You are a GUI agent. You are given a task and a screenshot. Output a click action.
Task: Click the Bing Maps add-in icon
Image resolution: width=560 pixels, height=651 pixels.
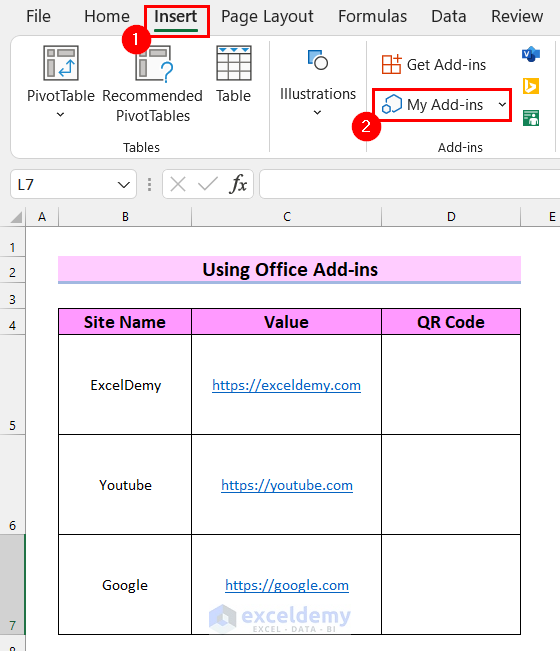[531, 86]
